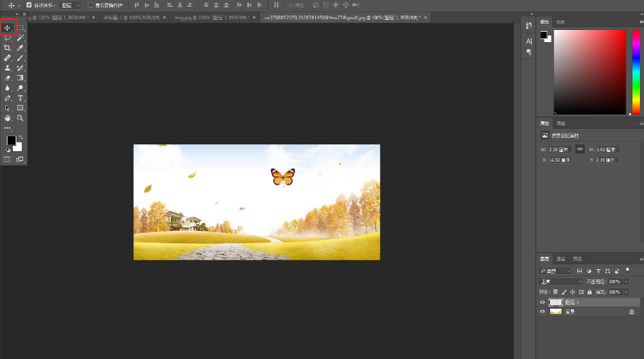Expand the collapsed toolbar double arrows
Screen dimensions: 644x359
tap(17, 14)
